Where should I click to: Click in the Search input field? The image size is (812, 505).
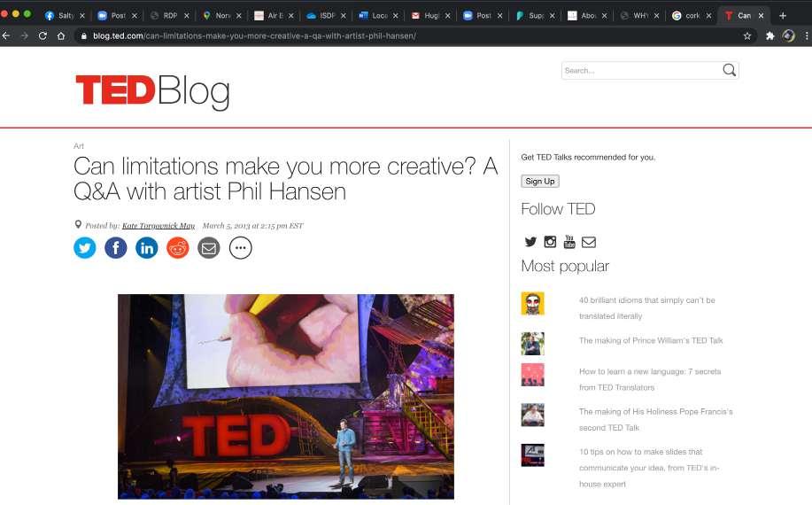(641, 71)
